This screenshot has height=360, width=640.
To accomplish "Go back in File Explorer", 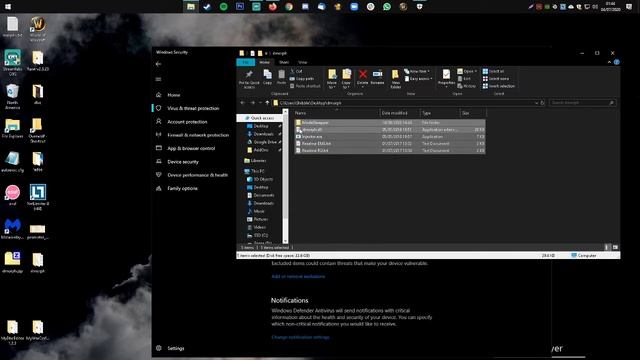I will point(243,103).
